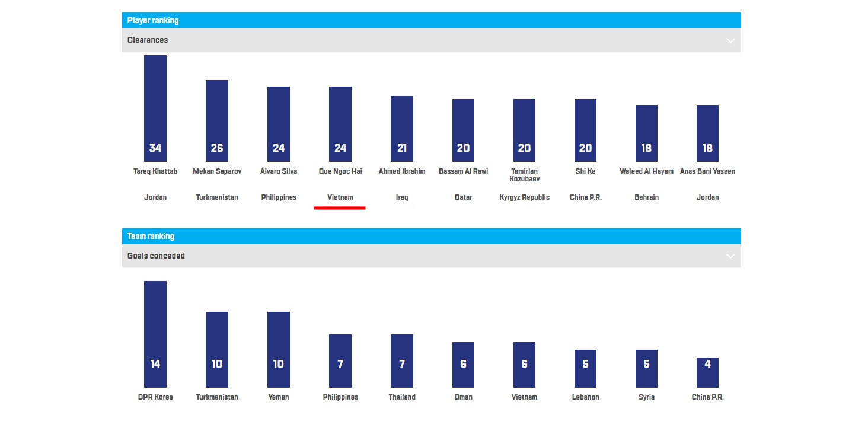Screen dimensions: 868x434
Task: Click China P.R. label in Team ranking
Action: pyautogui.click(x=708, y=397)
